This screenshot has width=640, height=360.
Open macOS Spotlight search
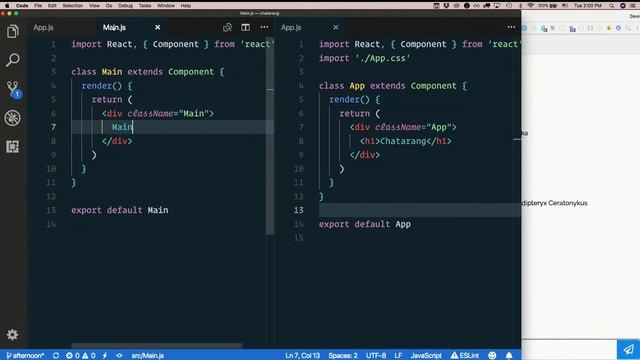(611, 6)
